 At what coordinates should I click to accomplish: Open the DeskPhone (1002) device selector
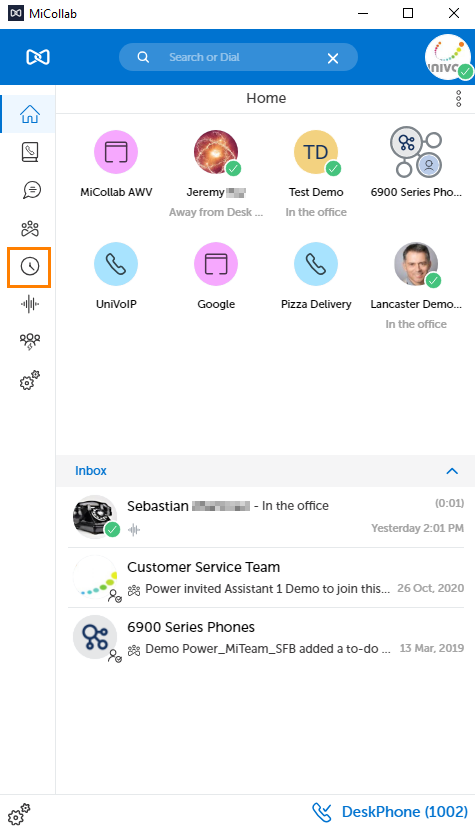click(390, 811)
